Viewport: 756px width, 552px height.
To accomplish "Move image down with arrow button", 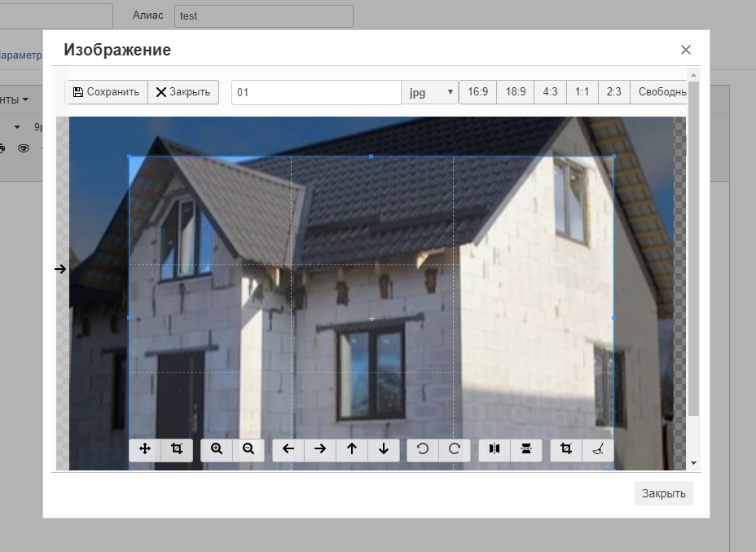I will coord(384,449).
